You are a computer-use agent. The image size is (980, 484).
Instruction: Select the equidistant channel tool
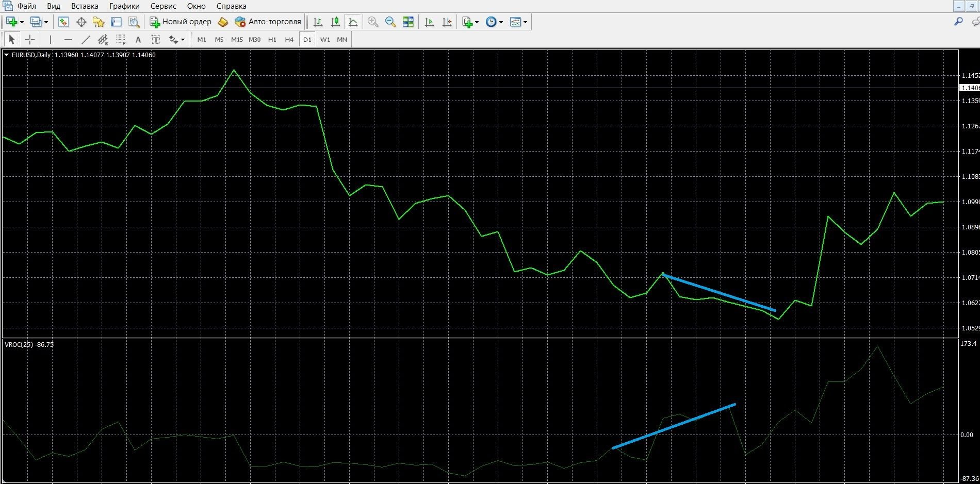click(x=103, y=39)
